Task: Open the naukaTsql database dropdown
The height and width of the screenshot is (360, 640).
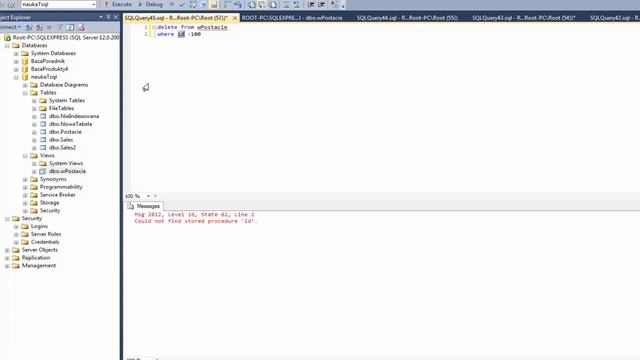Action: (93, 4)
